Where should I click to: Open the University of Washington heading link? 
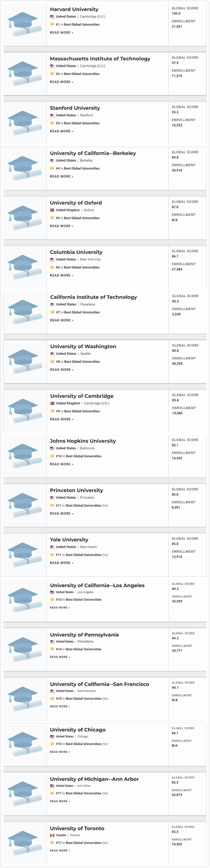coord(83,346)
